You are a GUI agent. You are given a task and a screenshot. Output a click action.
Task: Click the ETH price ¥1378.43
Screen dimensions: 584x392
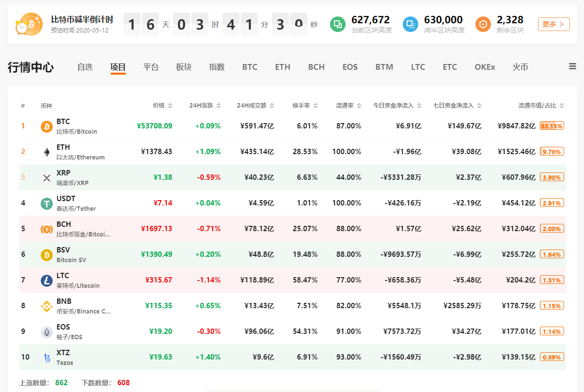pos(157,152)
